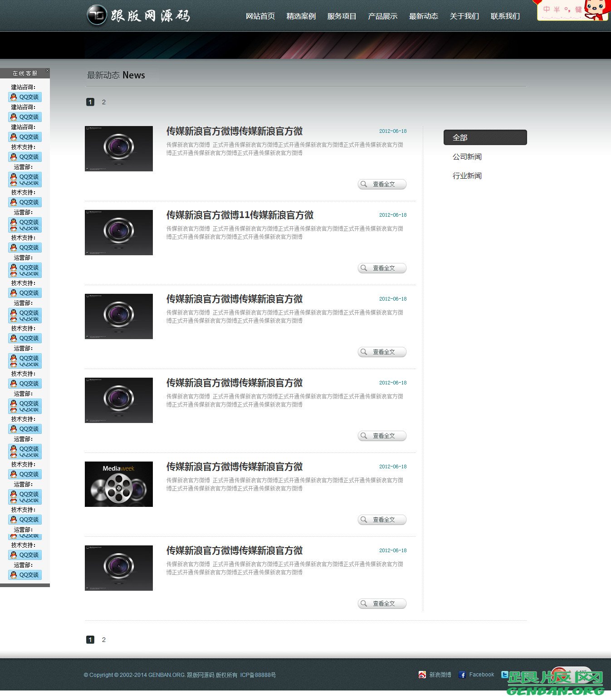Click the Facebook icon in footer
The height and width of the screenshot is (700, 611).
462,675
